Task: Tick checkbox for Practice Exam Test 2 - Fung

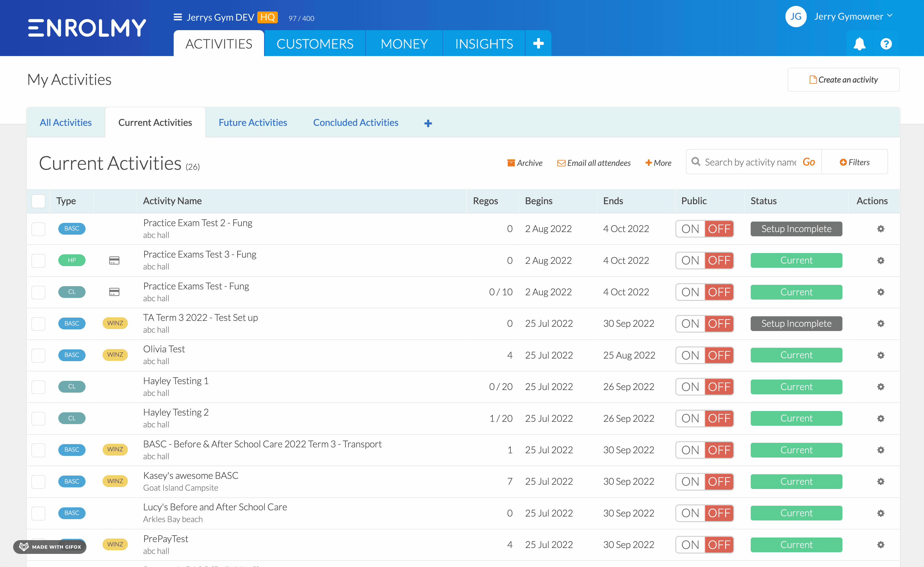Action: click(x=38, y=229)
